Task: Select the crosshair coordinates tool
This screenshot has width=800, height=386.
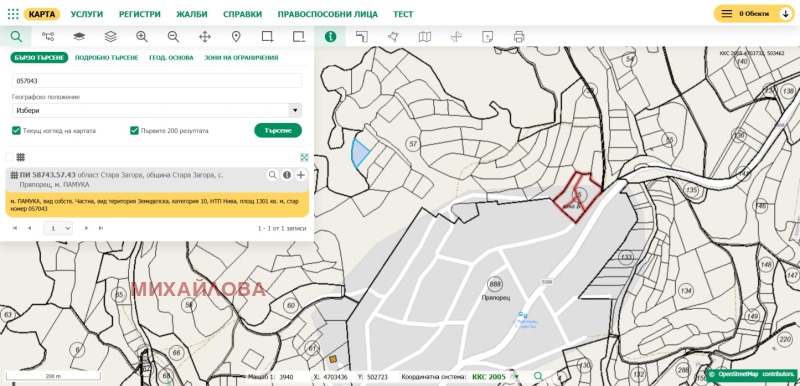Action: [x=456, y=37]
